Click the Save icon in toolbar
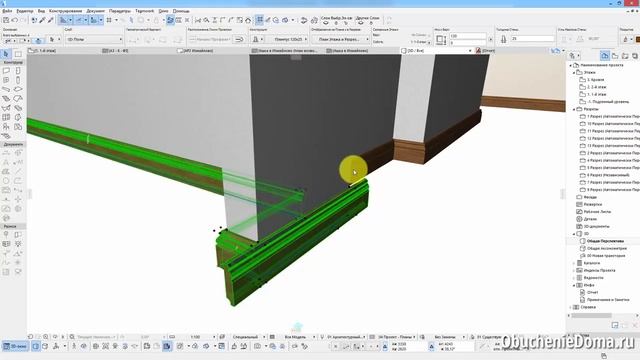 6,20
